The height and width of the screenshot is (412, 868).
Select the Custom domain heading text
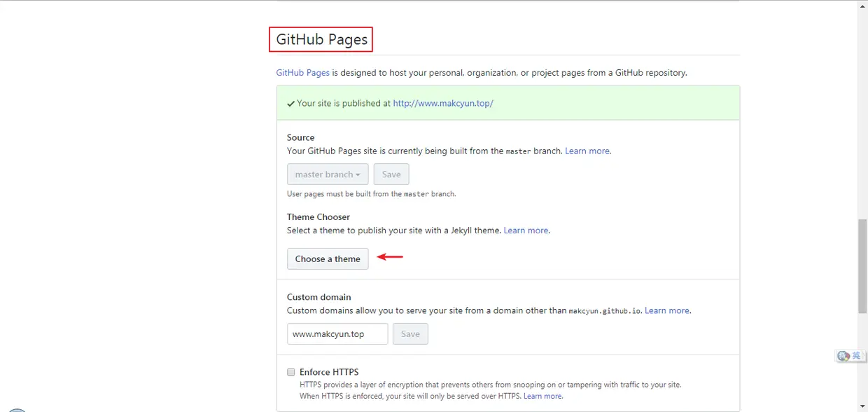pyautogui.click(x=319, y=297)
